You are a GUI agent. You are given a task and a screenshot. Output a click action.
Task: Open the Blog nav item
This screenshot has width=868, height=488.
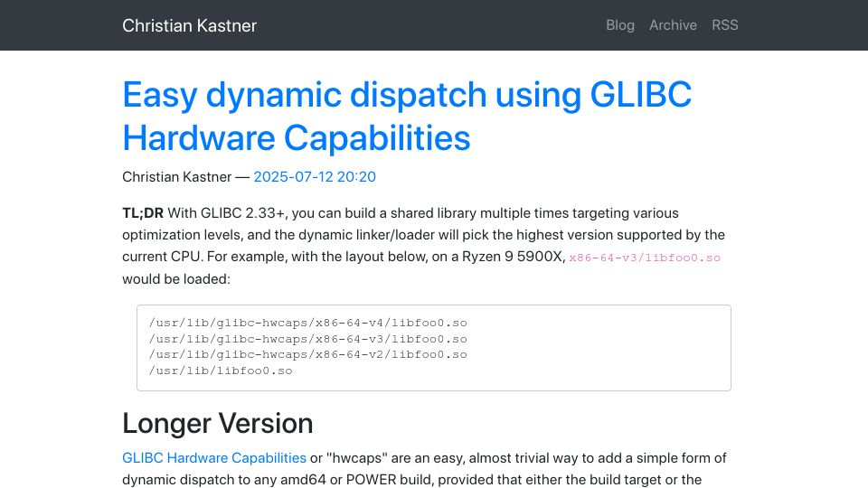(x=620, y=25)
